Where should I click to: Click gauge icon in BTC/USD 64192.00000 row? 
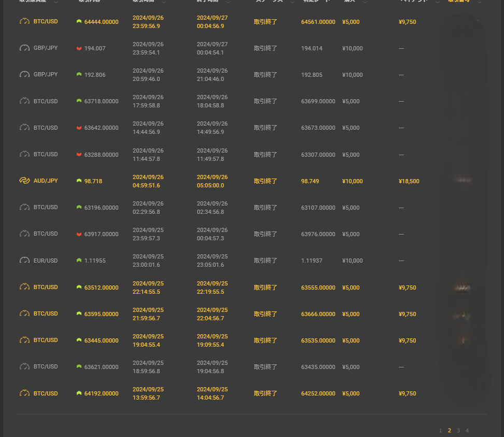(x=24, y=393)
